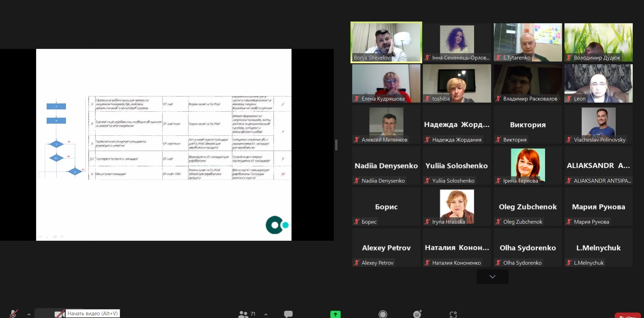Select the Viacheslav Polinovsky participant tile
This screenshot has width=644, height=318.
(x=598, y=124)
